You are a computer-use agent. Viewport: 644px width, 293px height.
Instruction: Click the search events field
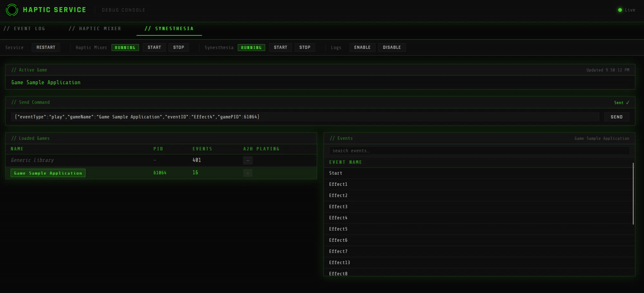click(479, 151)
